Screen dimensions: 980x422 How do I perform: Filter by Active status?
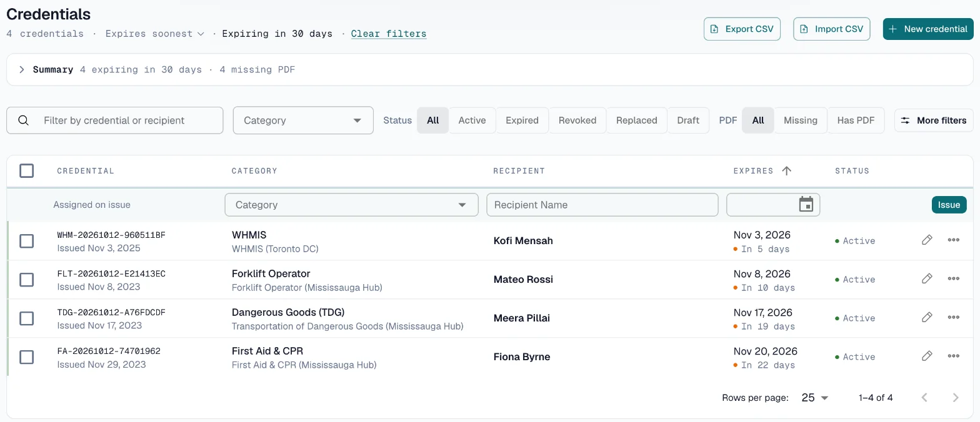pyautogui.click(x=472, y=120)
